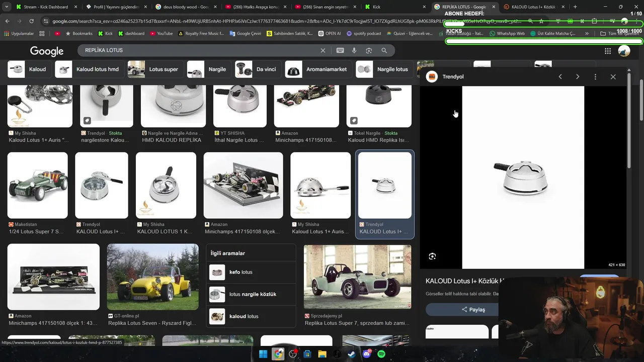Open the Tüm Yer İşaretleri folder
Viewport: 644px width, 362px height.
(620, 33)
